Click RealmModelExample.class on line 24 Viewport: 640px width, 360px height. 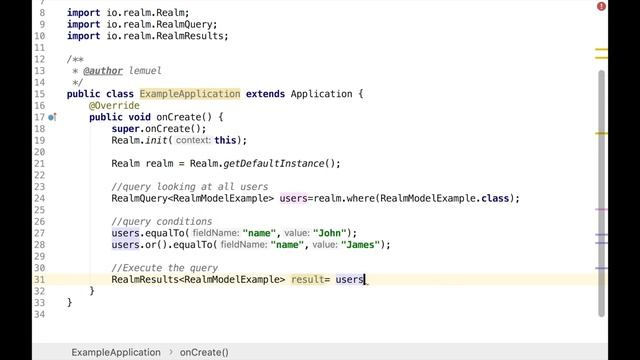pos(445,198)
